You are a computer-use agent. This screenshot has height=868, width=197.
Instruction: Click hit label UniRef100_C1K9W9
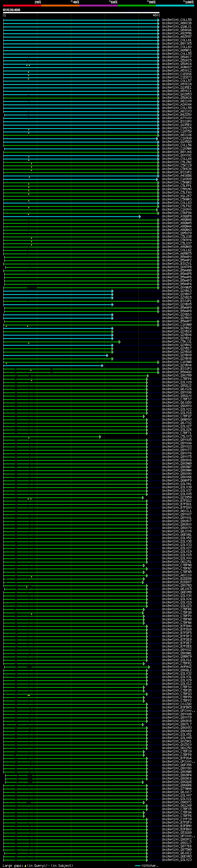177,325
